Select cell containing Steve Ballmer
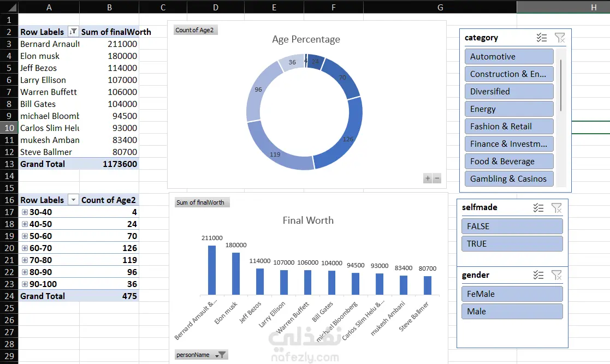This screenshot has width=610, height=364. click(x=49, y=152)
